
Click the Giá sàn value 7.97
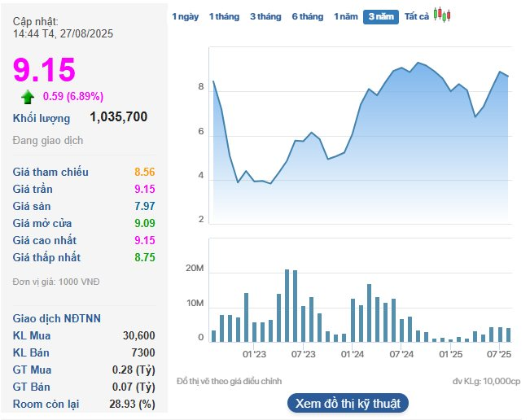tap(144, 206)
